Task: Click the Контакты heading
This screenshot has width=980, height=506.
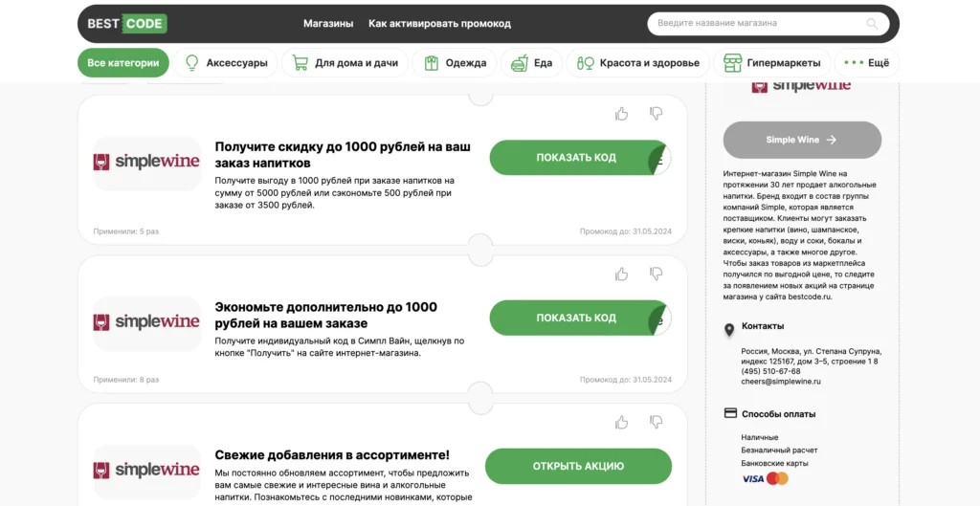Action: tap(763, 326)
